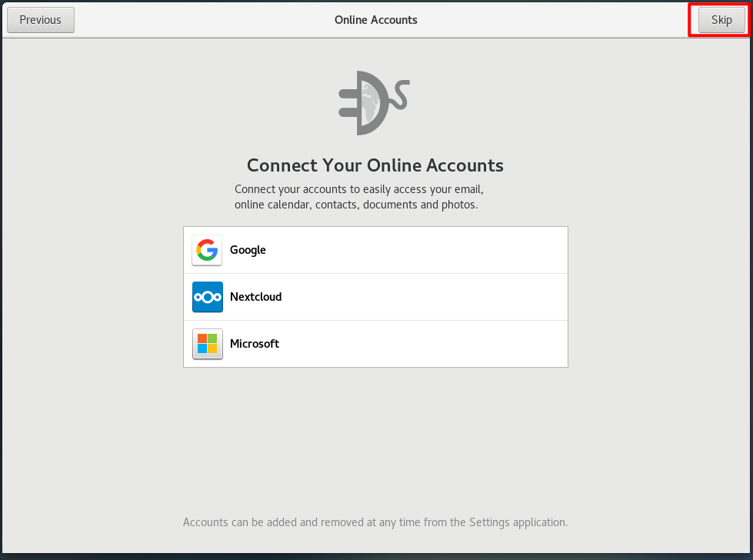Click the Nextcloud logo icon
This screenshot has width=753, height=560.
[207, 297]
